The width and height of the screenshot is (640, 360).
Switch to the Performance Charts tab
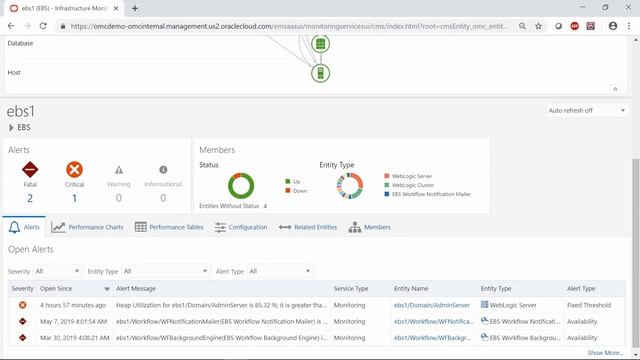[87, 227]
